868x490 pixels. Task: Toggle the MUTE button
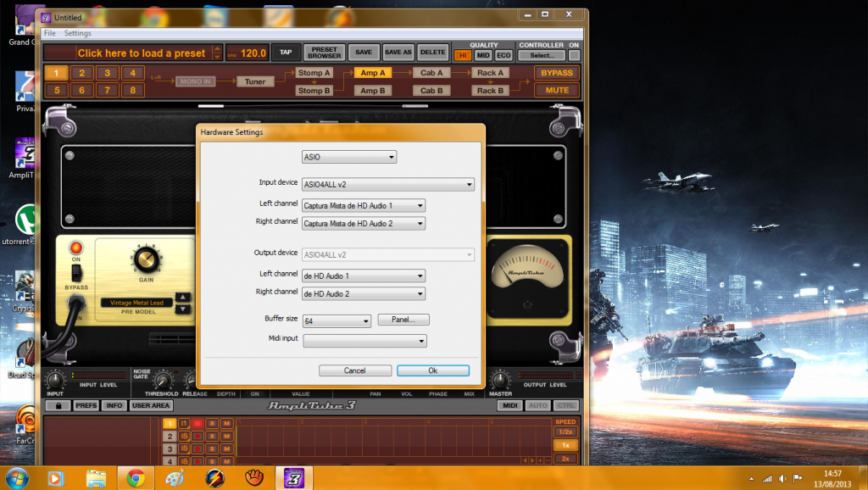click(x=557, y=90)
